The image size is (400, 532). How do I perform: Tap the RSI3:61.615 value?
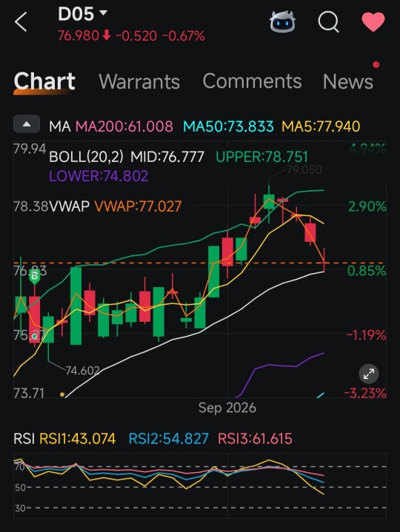pyautogui.click(x=255, y=439)
